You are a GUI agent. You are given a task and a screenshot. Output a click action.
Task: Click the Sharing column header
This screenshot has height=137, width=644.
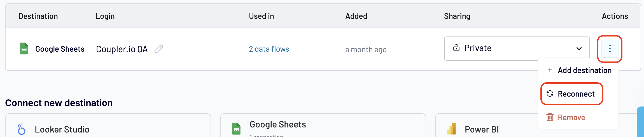pos(457,16)
